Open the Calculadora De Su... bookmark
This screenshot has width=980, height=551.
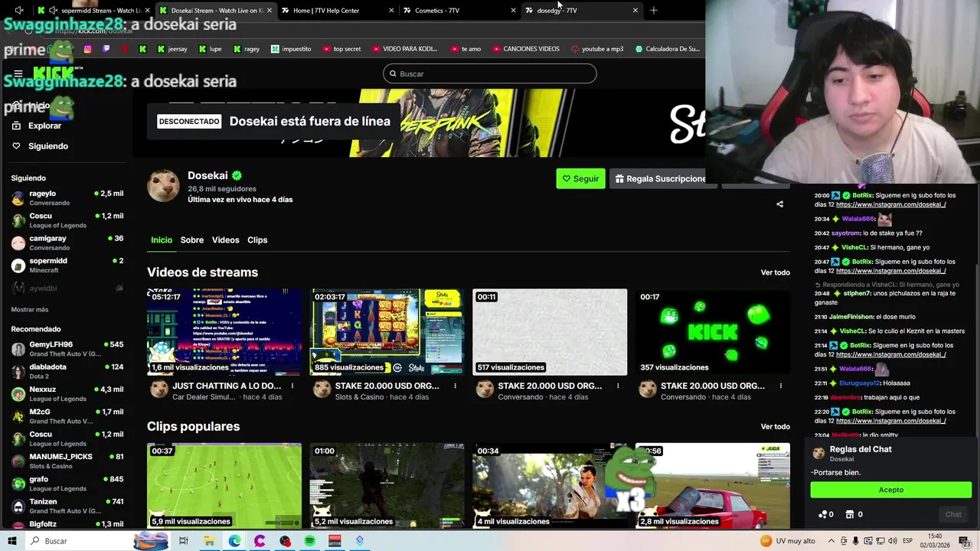[x=668, y=49]
